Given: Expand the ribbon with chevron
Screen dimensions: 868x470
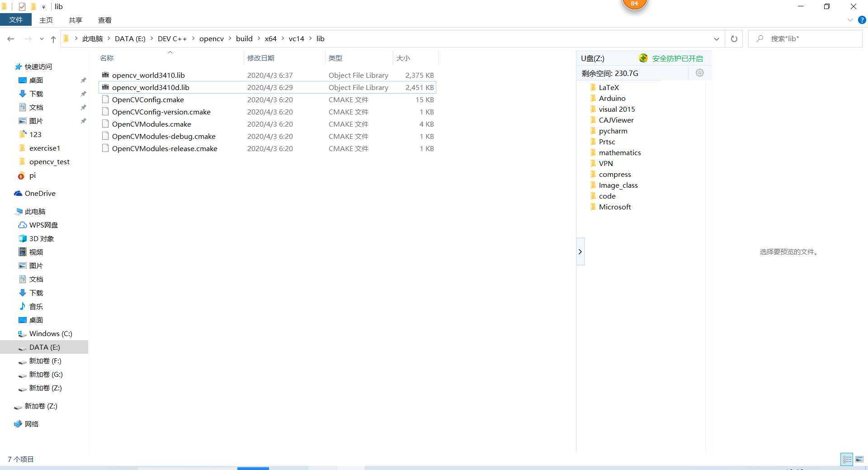Looking at the screenshot, I should pyautogui.click(x=850, y=20).
